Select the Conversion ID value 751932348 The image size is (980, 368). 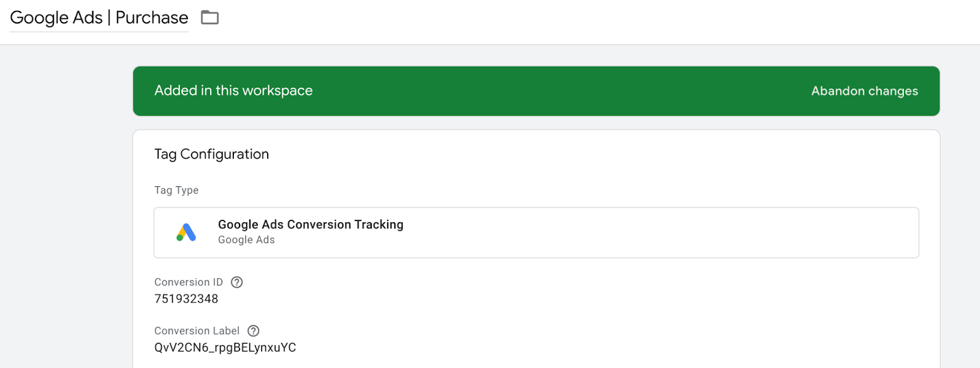186,299
